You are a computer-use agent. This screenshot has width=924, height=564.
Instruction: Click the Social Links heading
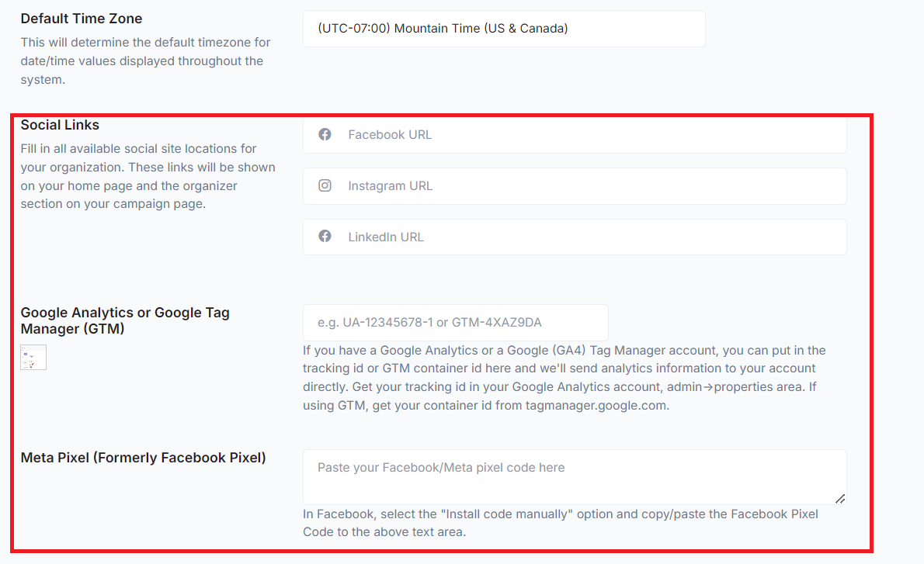click(x=60, y=125)
